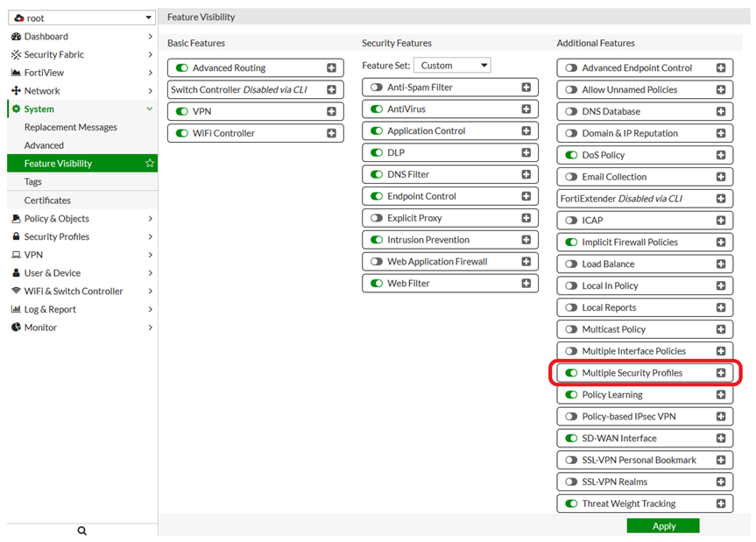Turn on the Explicit Proxy toggle

377,218
